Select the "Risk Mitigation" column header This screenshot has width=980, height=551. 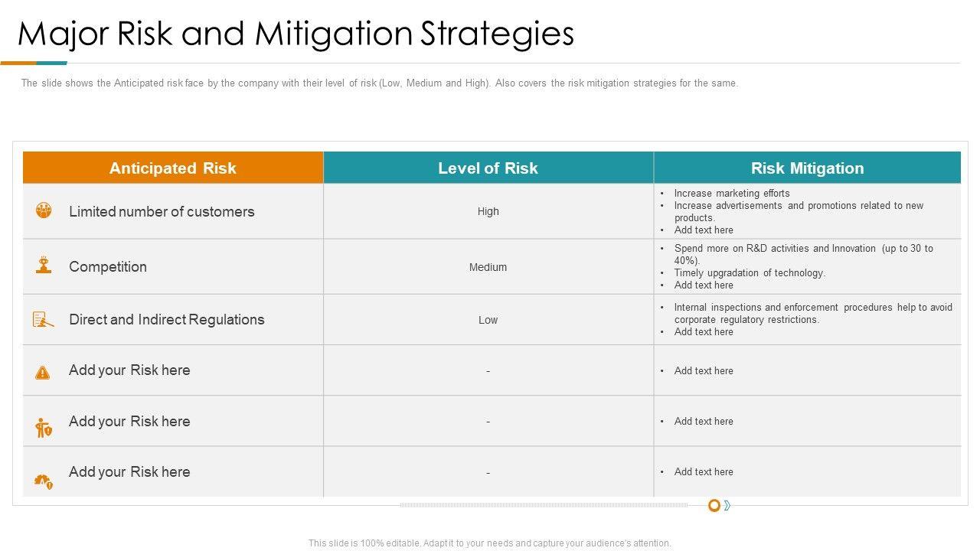point(808,168)
